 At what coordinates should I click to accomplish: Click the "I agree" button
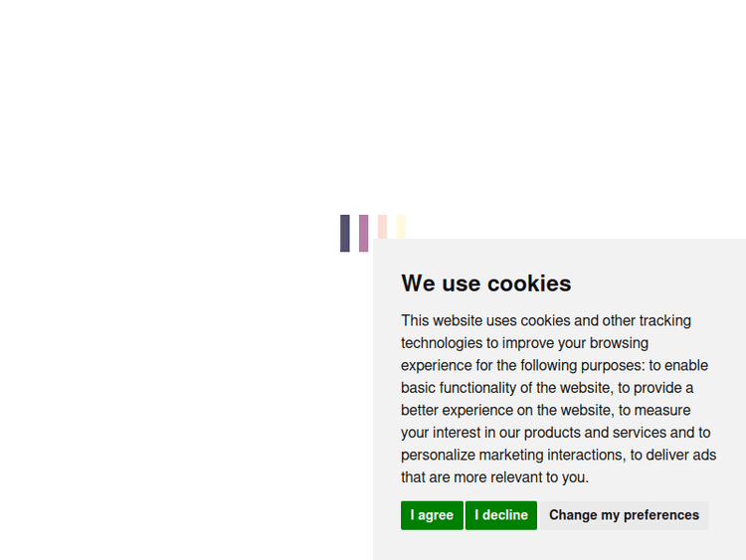tap(432, 515)
